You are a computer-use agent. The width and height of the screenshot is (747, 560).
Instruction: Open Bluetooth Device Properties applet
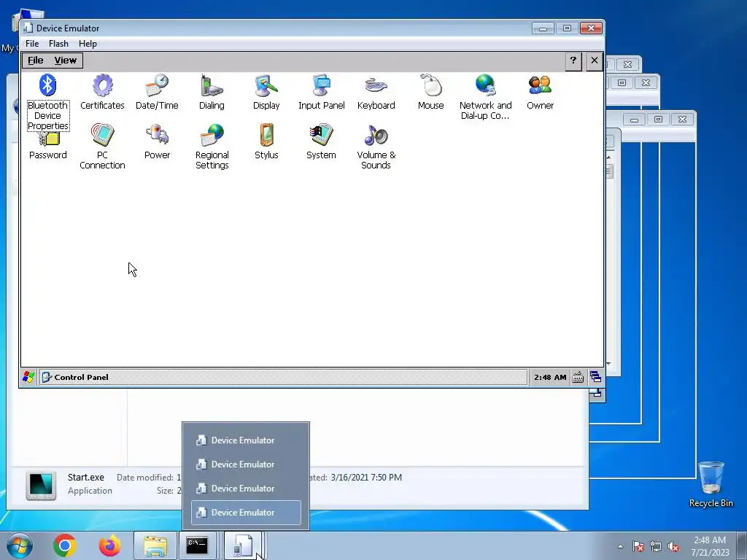[47, 102]
